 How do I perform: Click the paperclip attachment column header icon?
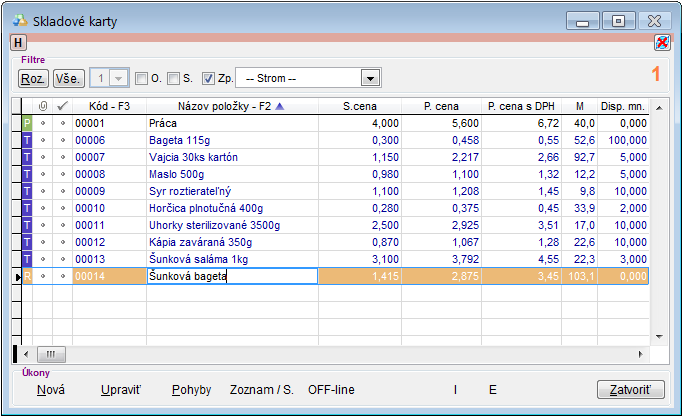click(42, 106)
